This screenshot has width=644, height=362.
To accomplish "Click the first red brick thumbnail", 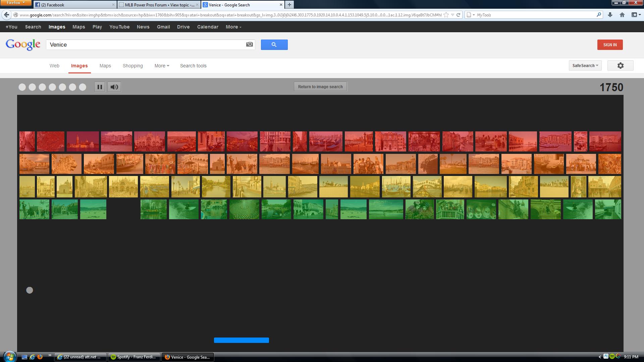I will point(27,141).
